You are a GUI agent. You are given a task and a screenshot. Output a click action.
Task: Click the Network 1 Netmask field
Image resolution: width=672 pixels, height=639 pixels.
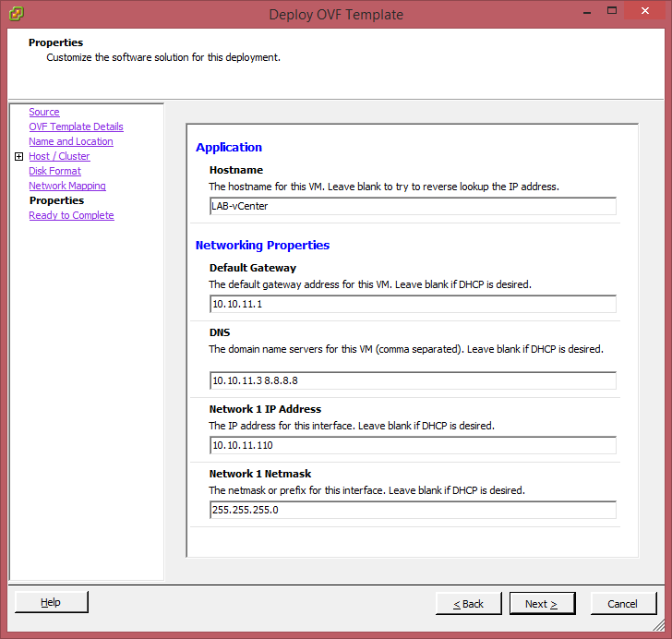pyautogui.click(x=412, y=510)
